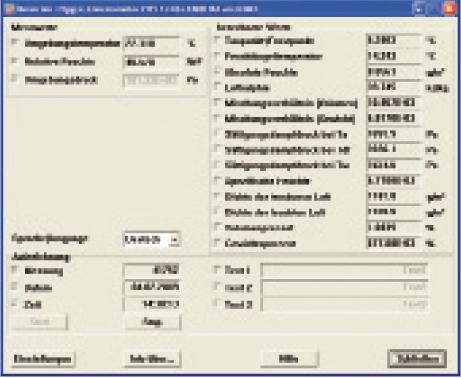Tick the Text 1 checkbox
This screenshot has width=461, height=378.
click(217, 269)
